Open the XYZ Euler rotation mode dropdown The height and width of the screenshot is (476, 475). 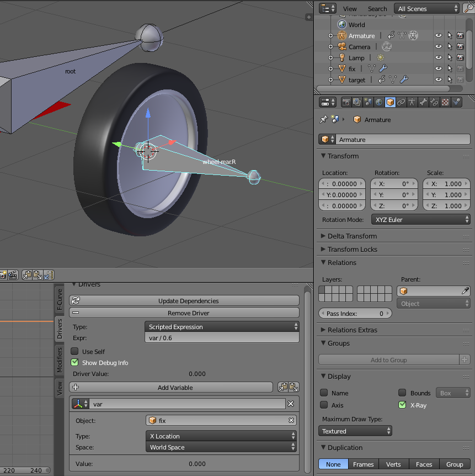420,220
